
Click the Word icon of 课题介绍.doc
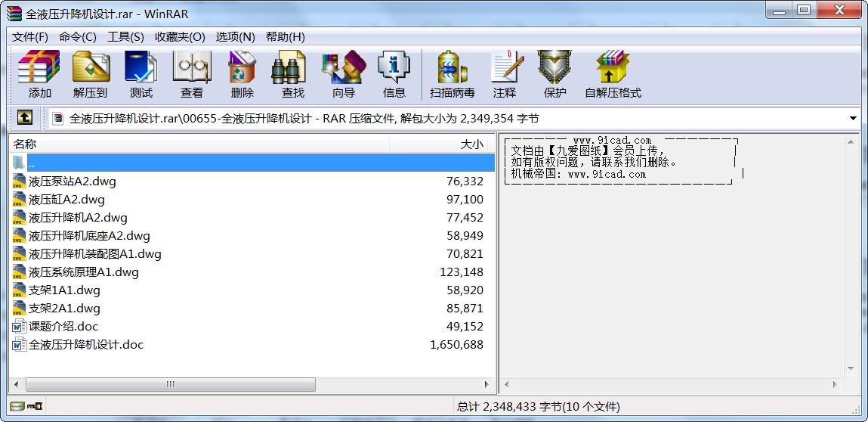[20, 326]
